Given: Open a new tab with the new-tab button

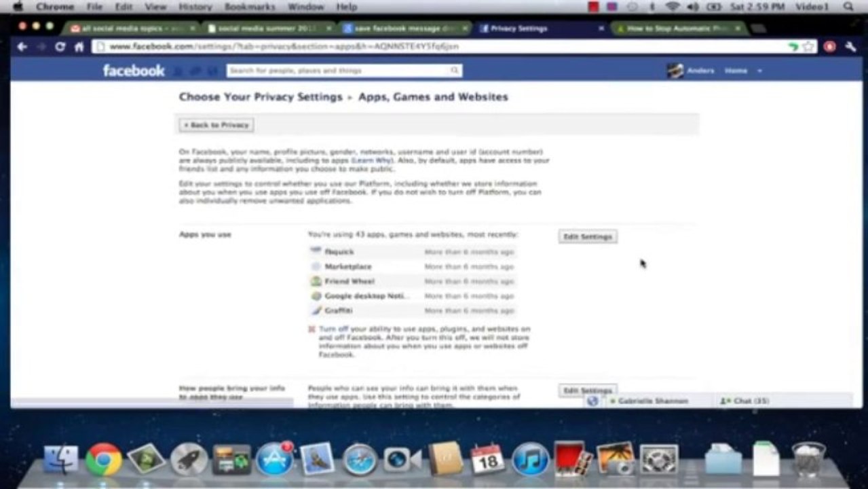Looking at the screenshot, I should tap(759, 29).
